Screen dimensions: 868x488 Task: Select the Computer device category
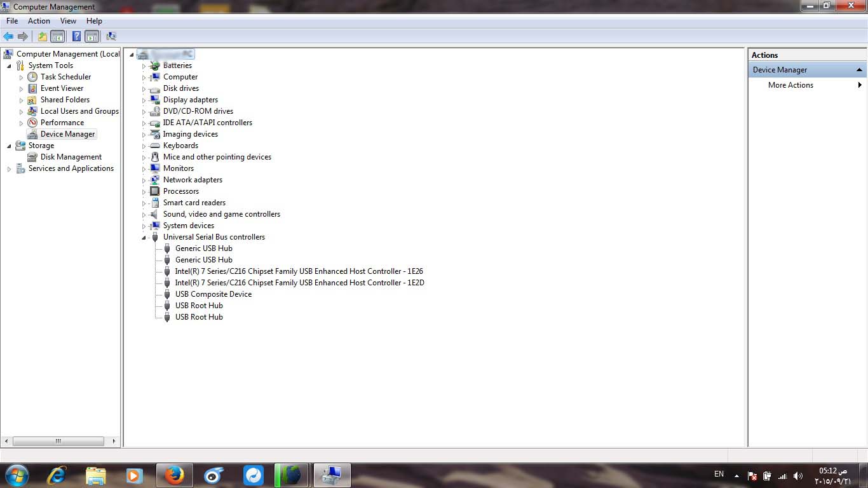(180, 77)
